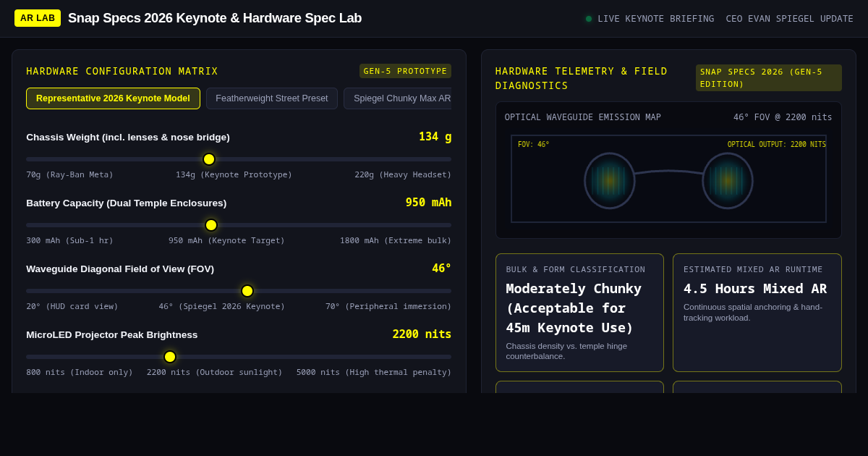
Task: Click the Chassis Weight label
Action: tap(128, 137)
